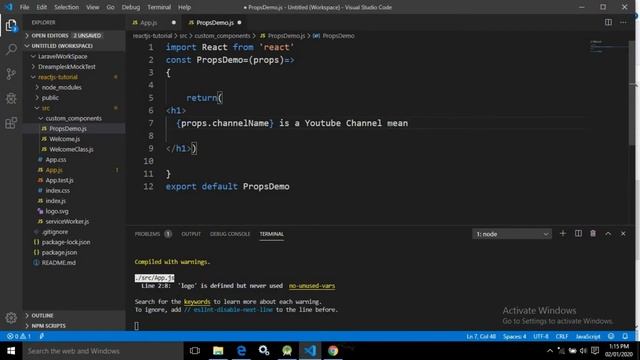Click the feedback smiley in status bar
The image size is (640, 360).
click(611, 336)
